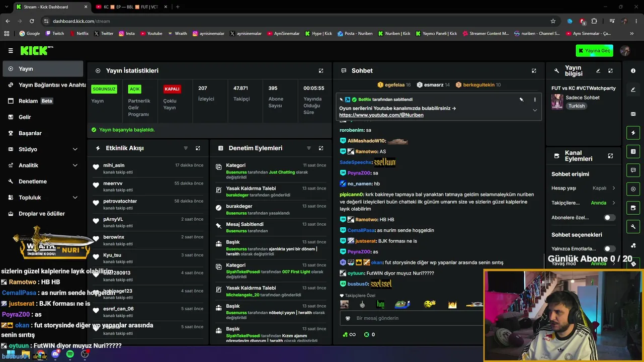Toggle the Yalnızca Emotlarla switch

pyautogui.click(x=609, y=249)
